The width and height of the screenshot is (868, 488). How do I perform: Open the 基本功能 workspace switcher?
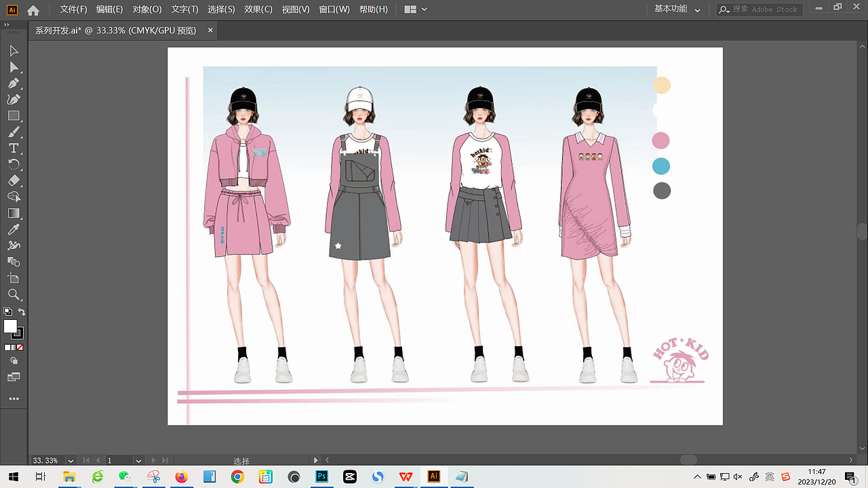677,9
